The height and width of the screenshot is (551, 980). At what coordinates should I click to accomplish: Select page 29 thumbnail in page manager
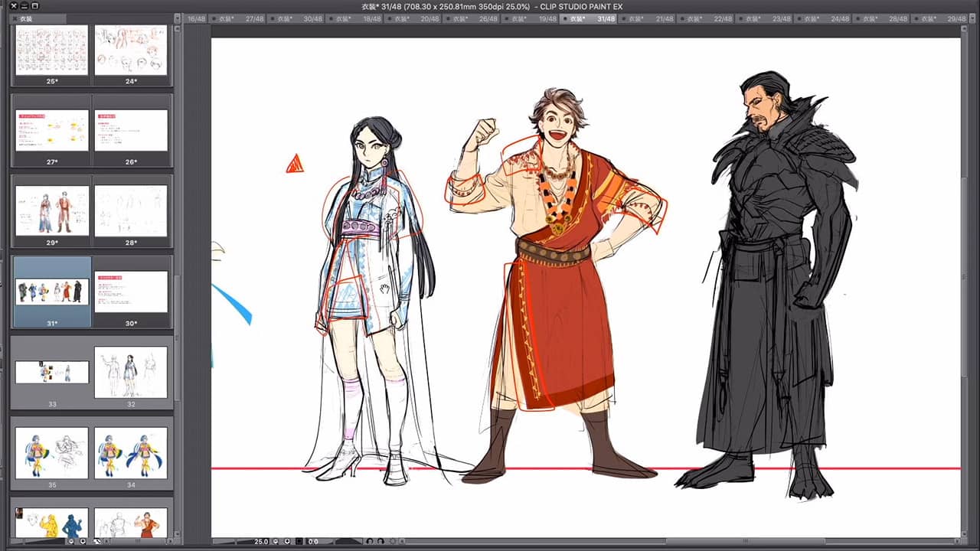(52, 211)
